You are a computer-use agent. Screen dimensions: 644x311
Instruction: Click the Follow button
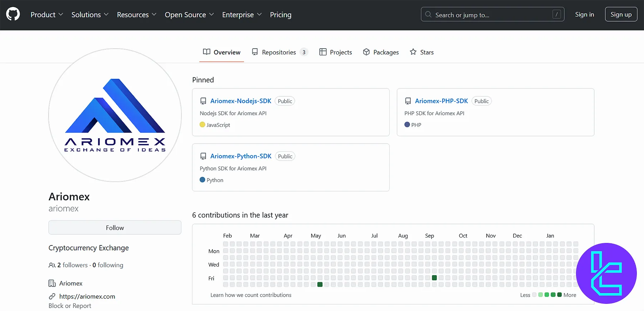115,228
